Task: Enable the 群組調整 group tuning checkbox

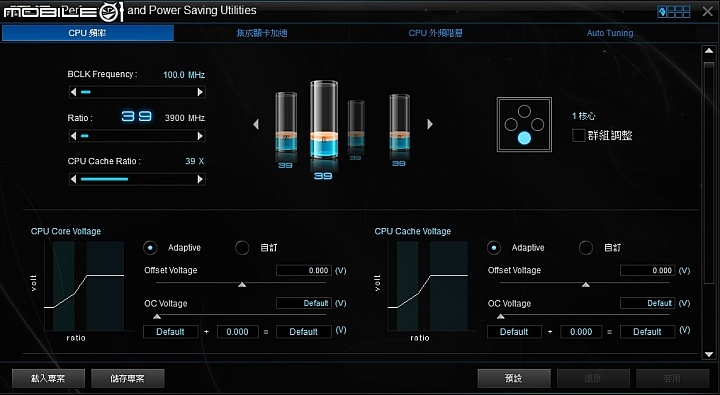Action: coord(579,135)
